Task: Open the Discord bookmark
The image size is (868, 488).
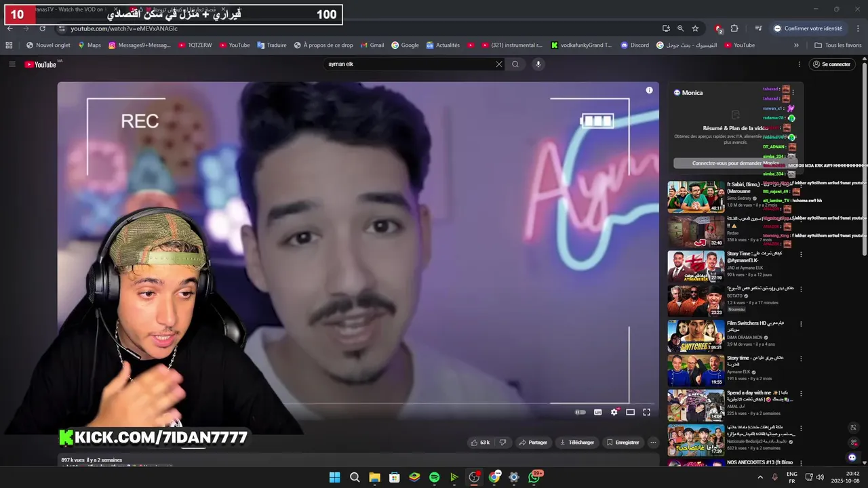Action: pyautogui.click(x=635, y=45)
